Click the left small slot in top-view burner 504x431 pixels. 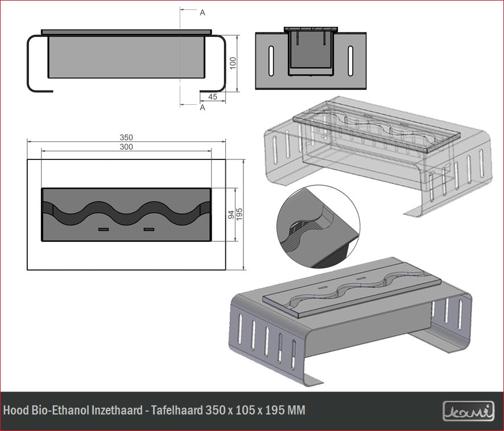point(103,229)
